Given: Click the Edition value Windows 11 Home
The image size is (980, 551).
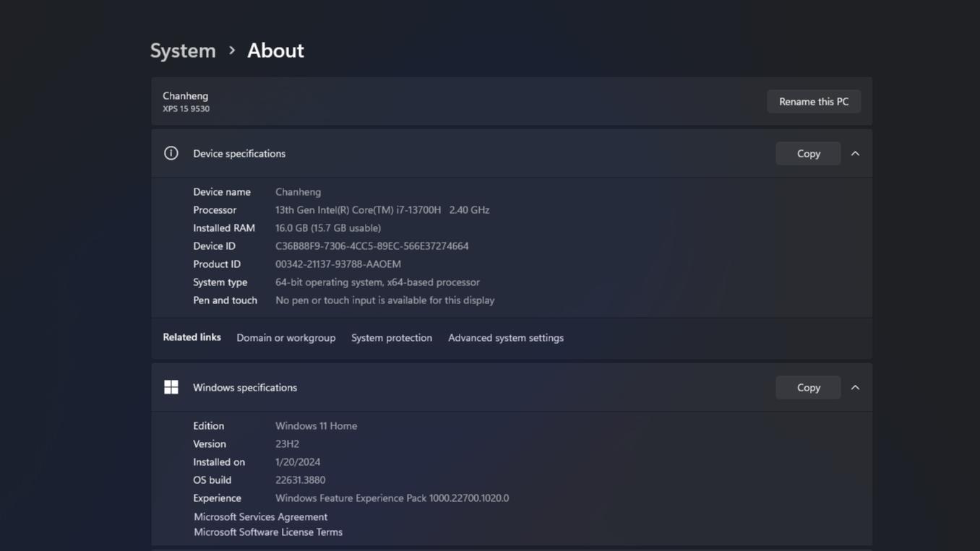Looking at the screenshot, I should [316, 425].
